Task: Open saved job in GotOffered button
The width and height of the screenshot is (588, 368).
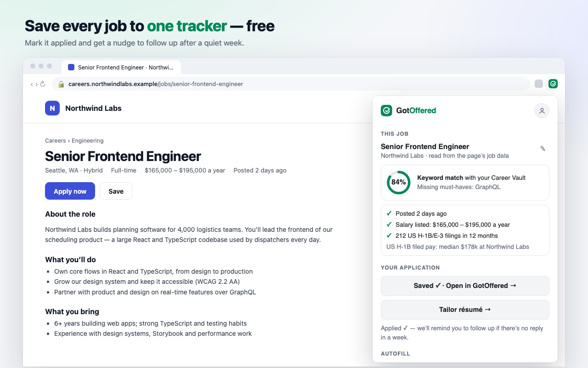Action: (465, 286)
